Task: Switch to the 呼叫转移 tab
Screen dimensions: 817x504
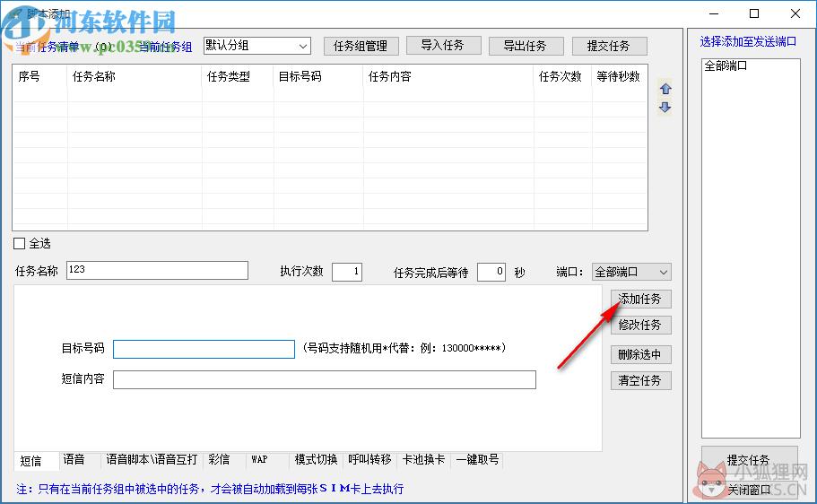Action: point(370,459)
